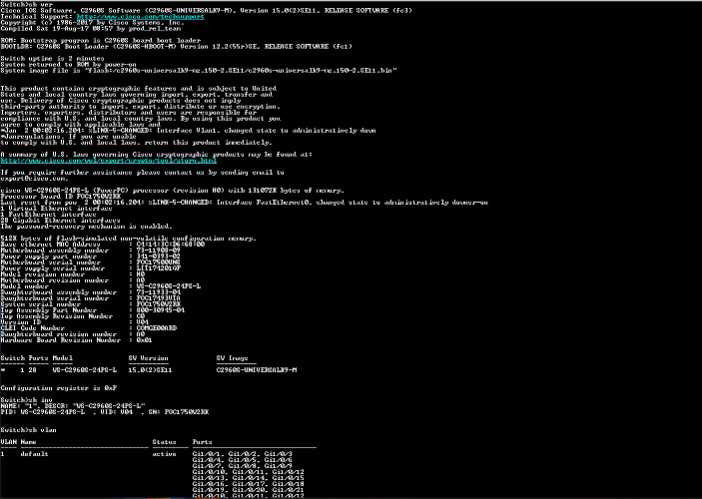Open the Cisco export crypto law URL
This screenshot has width=702, height=499.
click(x=108, y=161)
